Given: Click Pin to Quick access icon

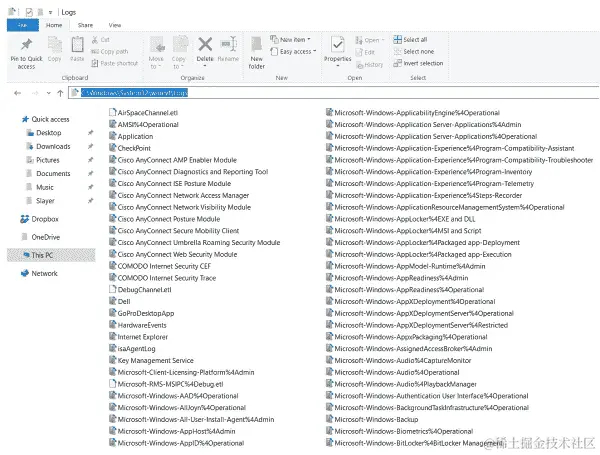Looking at the screenshot, I should pyautogui.click(x=26, y=45).
